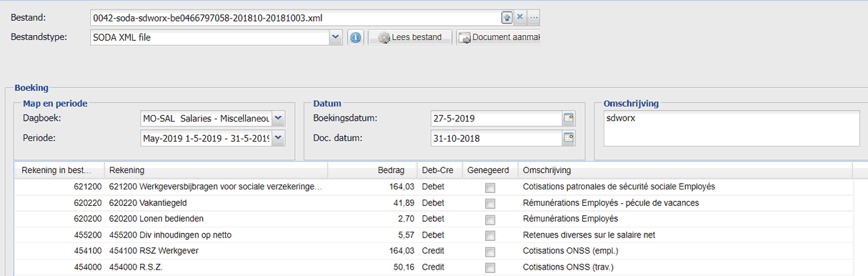Image resolution: width=868 pixels, height=276 pixels.
Task: Click the Lees bestand button
Action: (x=410, y=37)
